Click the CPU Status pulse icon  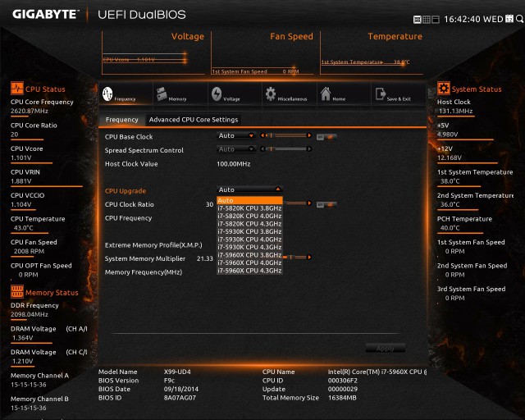(17, 89)
